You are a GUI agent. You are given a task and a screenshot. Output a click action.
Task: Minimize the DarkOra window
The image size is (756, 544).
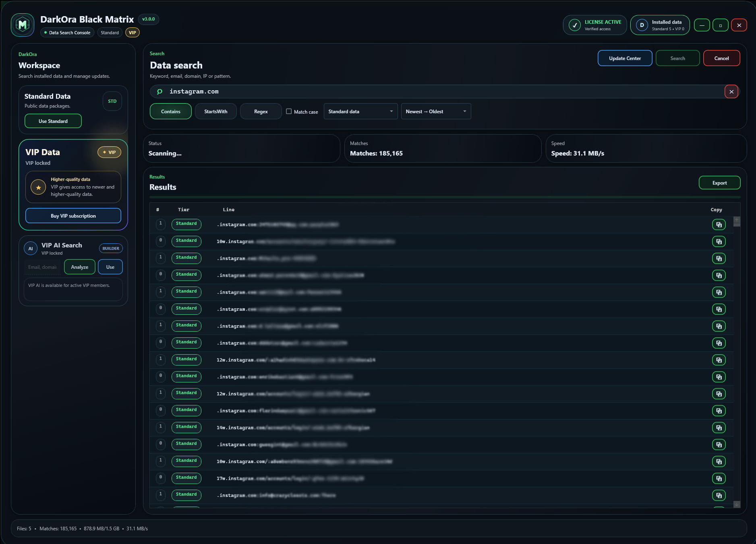[702, 25]
